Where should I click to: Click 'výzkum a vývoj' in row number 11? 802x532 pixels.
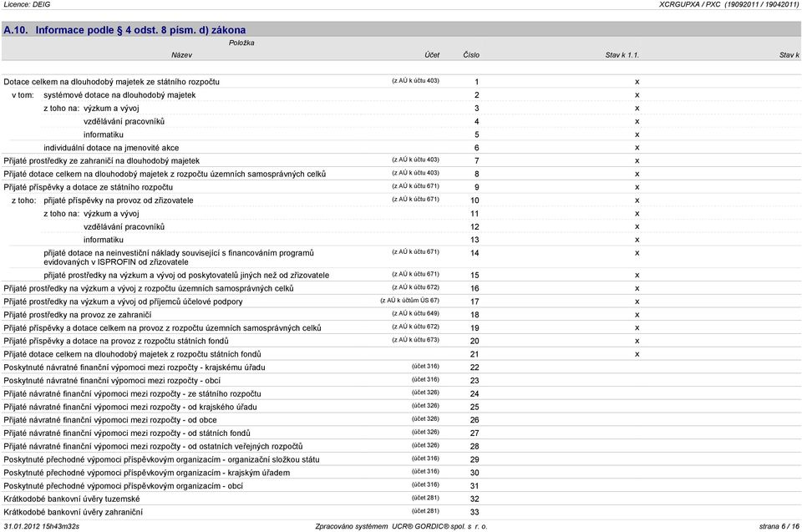[111, 214]
